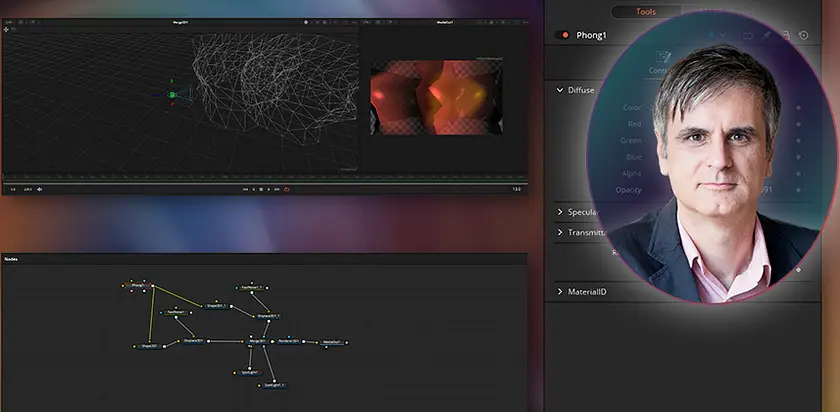The height and width of the screenshot is (412, 840).
Task: Toggle the Phong1 node enable switch
Action: [x=563, y=35]
